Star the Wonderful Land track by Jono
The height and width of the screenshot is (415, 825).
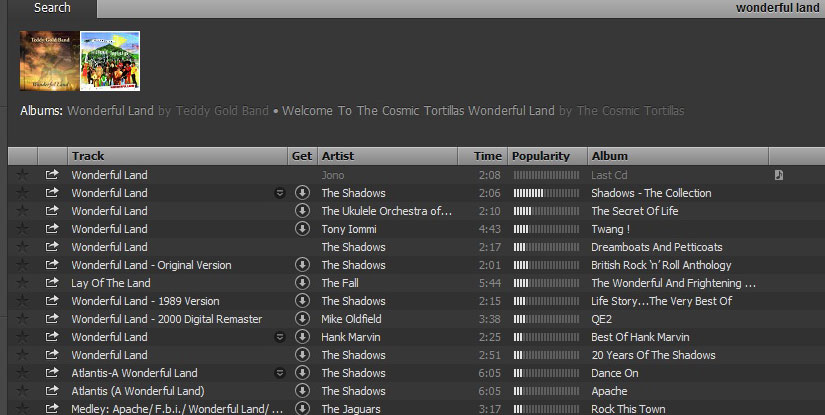(x=22, y=175)
